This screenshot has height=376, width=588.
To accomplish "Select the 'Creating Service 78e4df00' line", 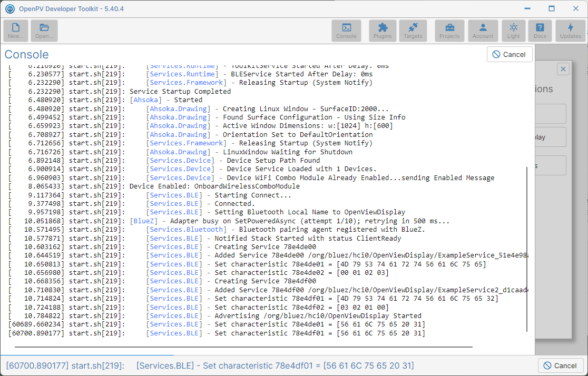I will (162, 281).
